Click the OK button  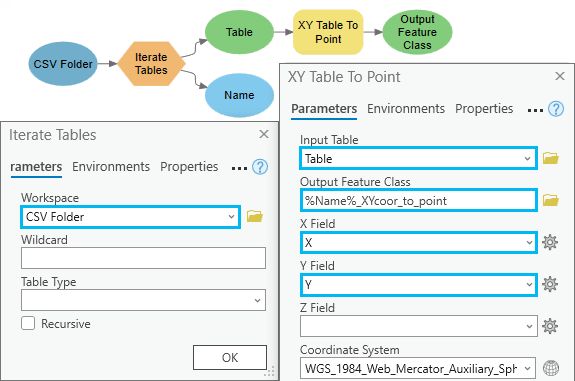coord(230,358)
